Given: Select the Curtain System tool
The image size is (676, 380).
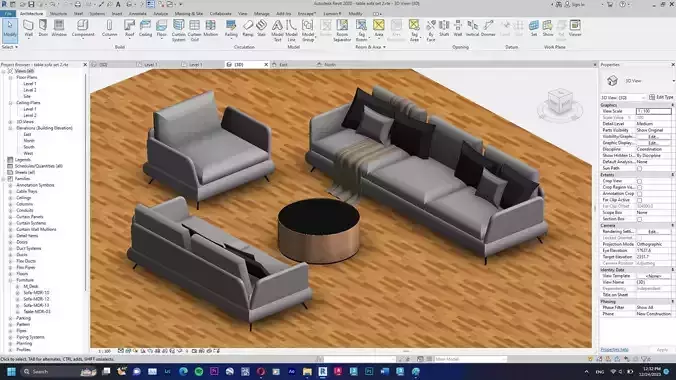Looking at the screenshot, I should click(x=178, y=31).
